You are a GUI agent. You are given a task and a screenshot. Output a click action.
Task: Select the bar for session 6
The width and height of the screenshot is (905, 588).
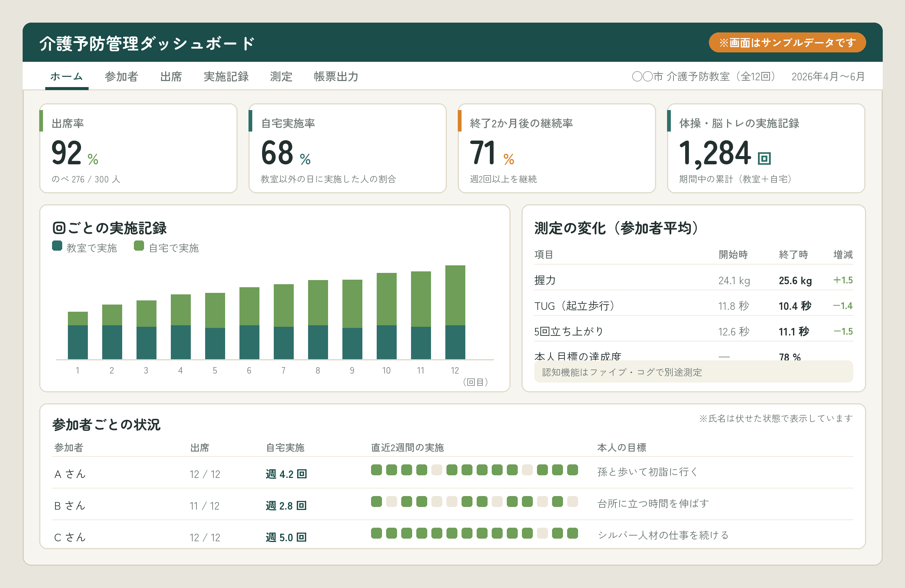point(249,323)
